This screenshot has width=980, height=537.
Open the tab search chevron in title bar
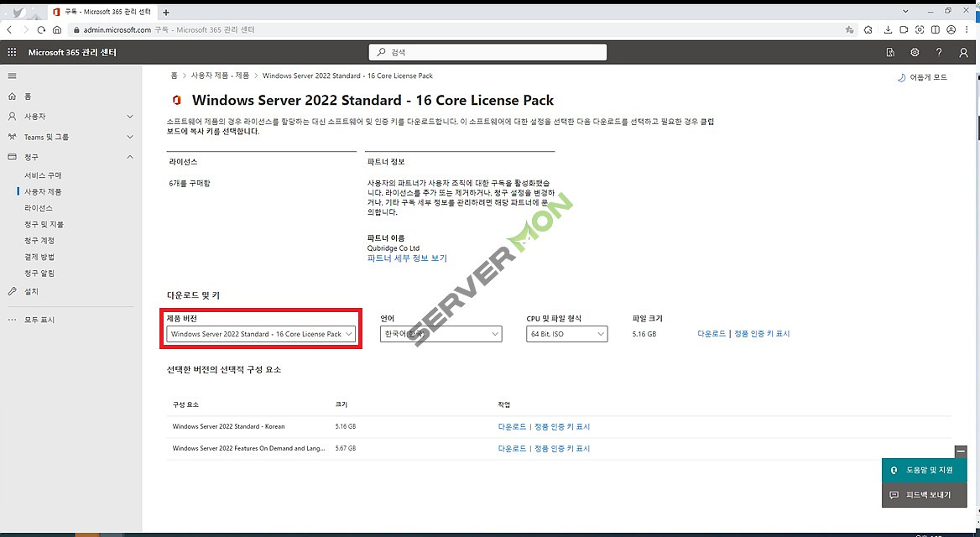click(x=905, y=11)
